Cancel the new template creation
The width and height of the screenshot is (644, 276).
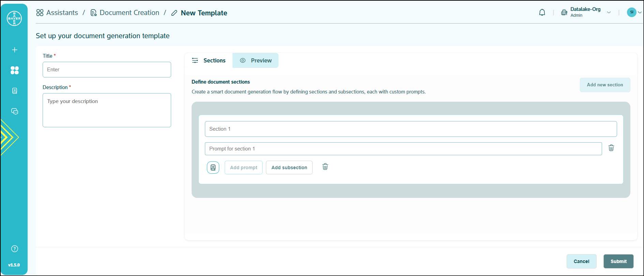(x=581, y=261)
